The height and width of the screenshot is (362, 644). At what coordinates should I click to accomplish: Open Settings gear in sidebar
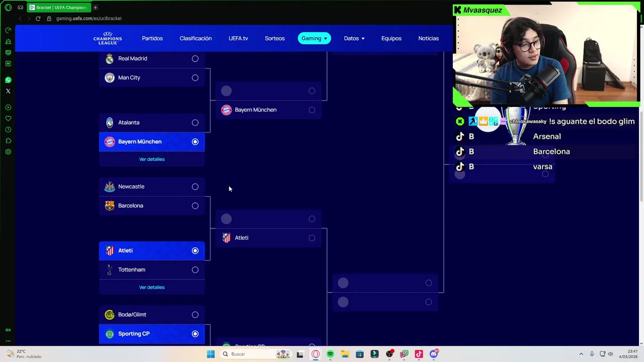[8, 152]
